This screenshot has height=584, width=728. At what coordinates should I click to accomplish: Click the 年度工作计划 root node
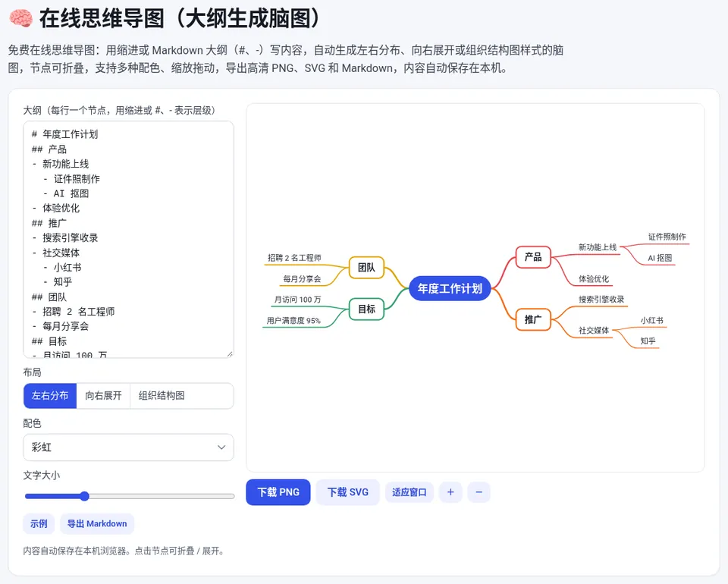[x=450, y=288]
